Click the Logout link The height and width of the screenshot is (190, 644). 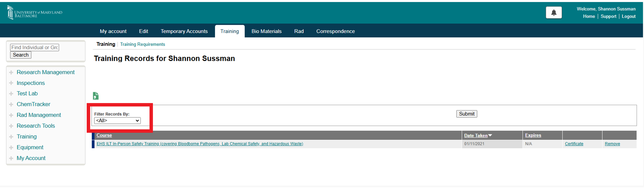628,16
